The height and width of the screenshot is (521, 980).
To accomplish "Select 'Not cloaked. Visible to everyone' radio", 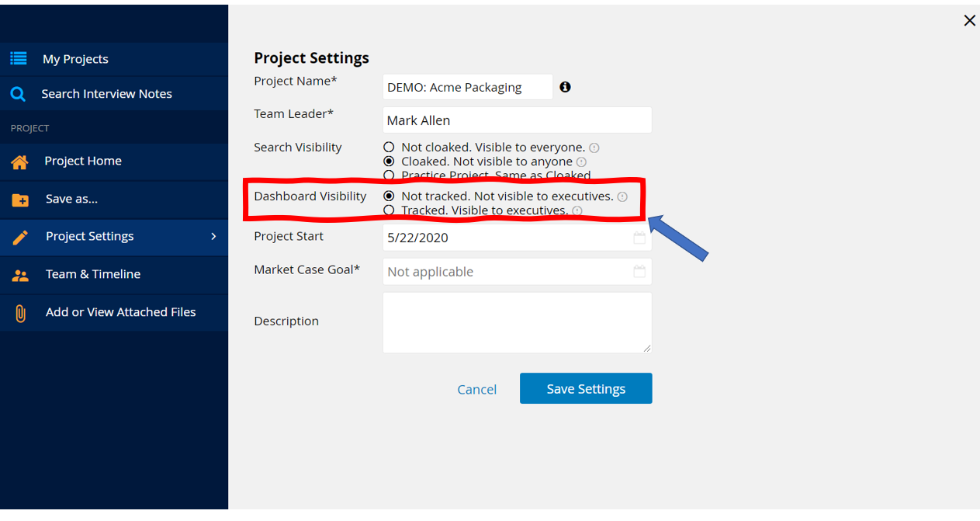I will coord(389,147).
